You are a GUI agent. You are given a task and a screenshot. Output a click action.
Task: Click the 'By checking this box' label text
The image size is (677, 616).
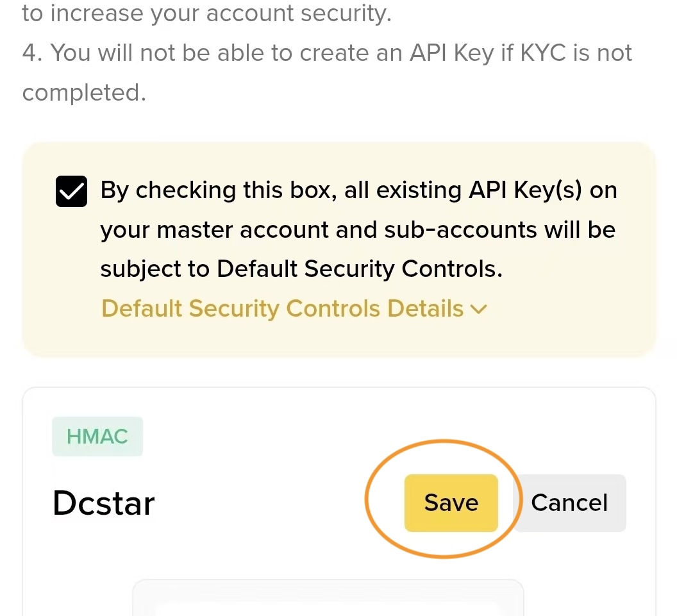tap(218, 191)
